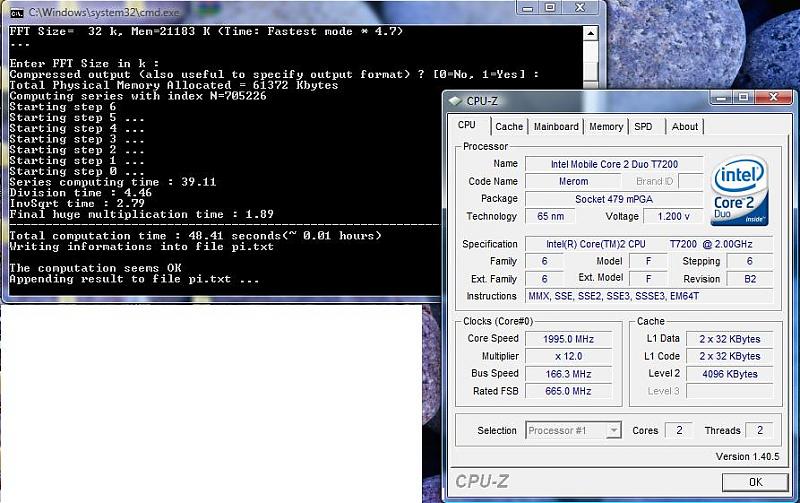Close the CPU-Z window
The width and height of the screenshot is (800, 503).
773,97
